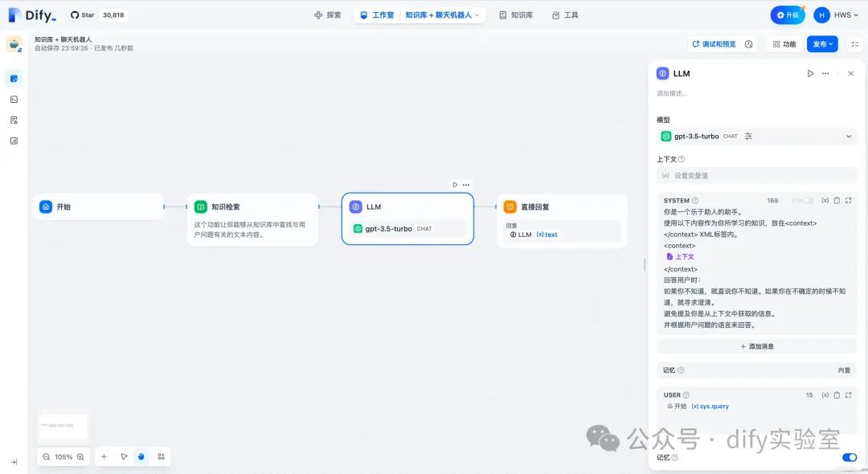This screenshot has width=868, height=474.
Task: Add a new node with plus icon
Action: (104, 457)
